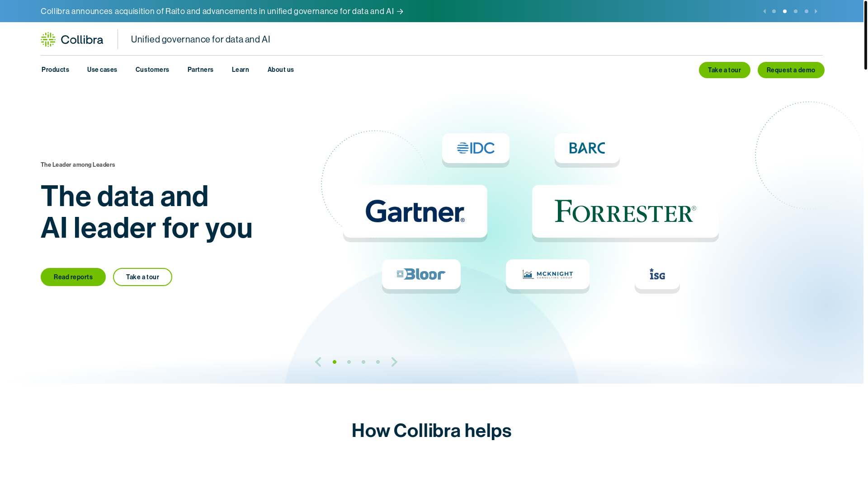Click 'How Collibra helps' heading
The image size is (868, 488).
point(432,431)
